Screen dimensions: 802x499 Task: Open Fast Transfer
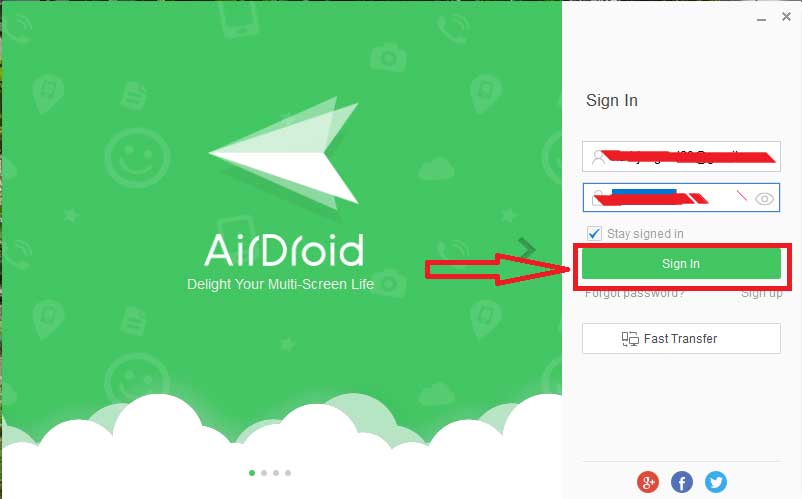tap(681, 338)
